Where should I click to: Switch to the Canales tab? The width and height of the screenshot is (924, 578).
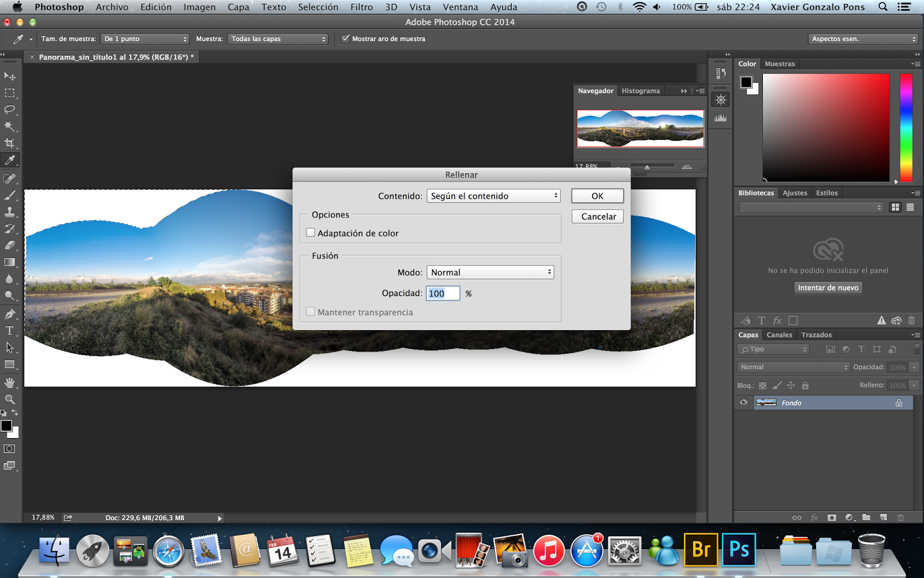(779, 335)
